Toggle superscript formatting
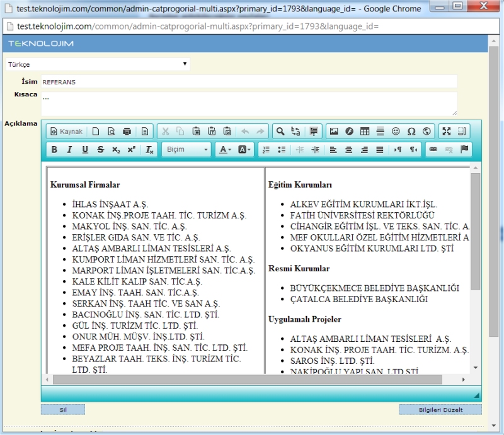The width and height of the screenshot is (504, 435). point(132,150)
